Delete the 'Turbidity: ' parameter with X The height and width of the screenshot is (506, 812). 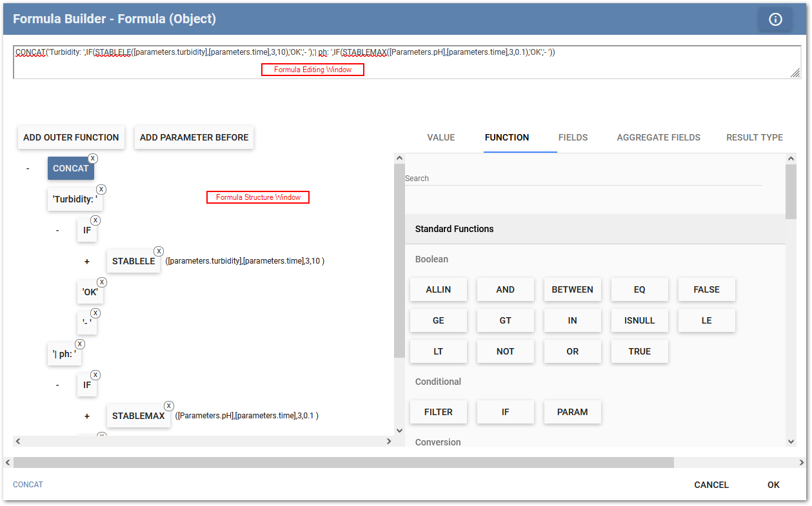click(x=101, y=190)
